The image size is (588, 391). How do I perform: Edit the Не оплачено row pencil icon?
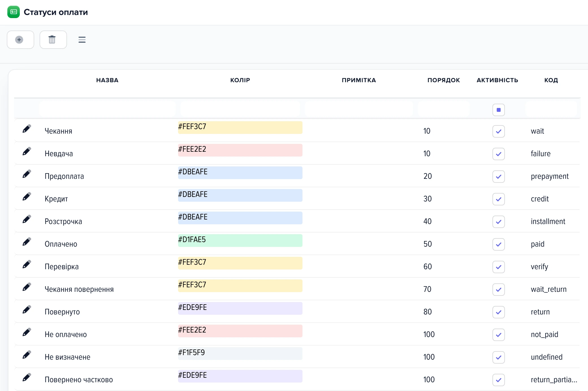tap(27, 332)
